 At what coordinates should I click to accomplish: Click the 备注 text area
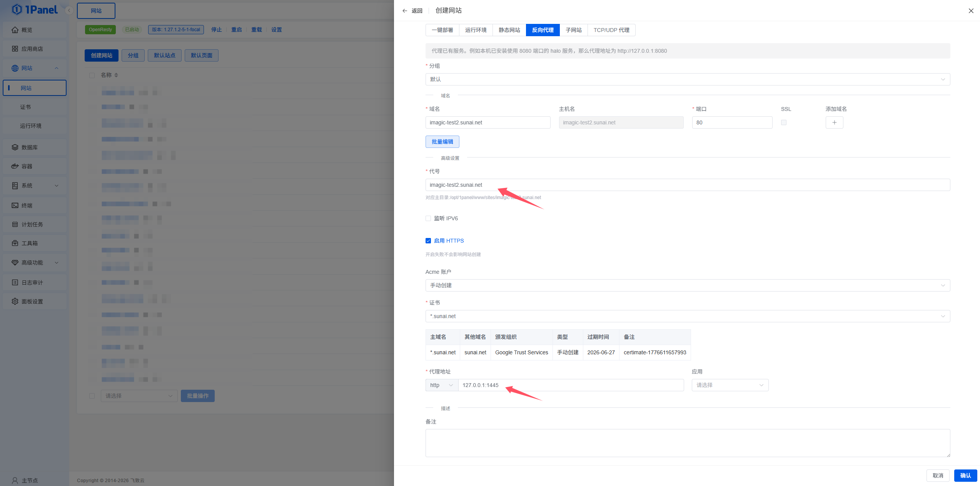pos(688,443)
